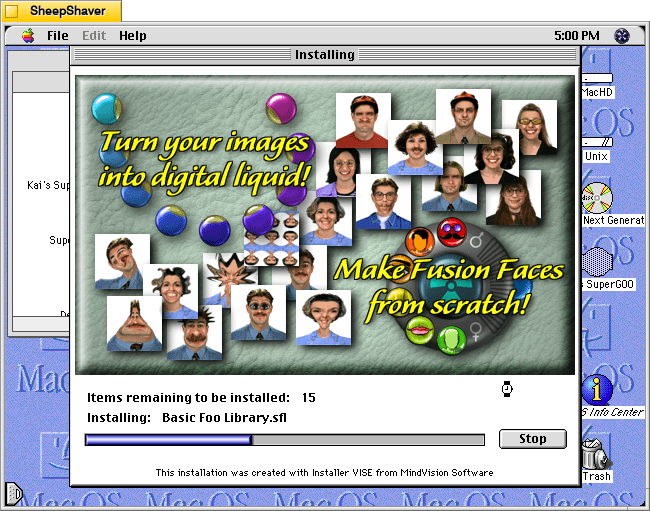This screenshot has width=650, height=511.
Task: Click the curly-haired person with mustache photo
Action: point(415,147)
